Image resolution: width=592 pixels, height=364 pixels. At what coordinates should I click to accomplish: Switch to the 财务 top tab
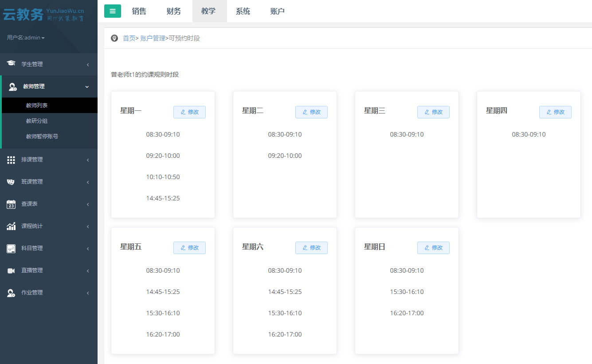click(174, 11)
